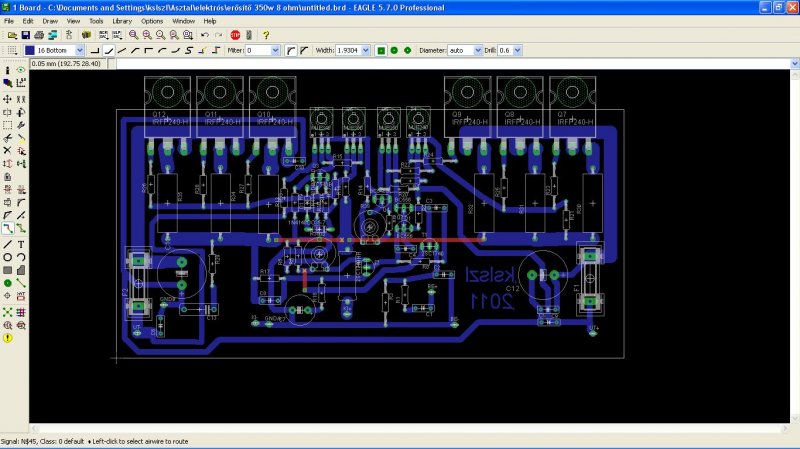The image size is (800, 449).
Task: Select the first right-angle wire bend style
Action: click(95, 50)
